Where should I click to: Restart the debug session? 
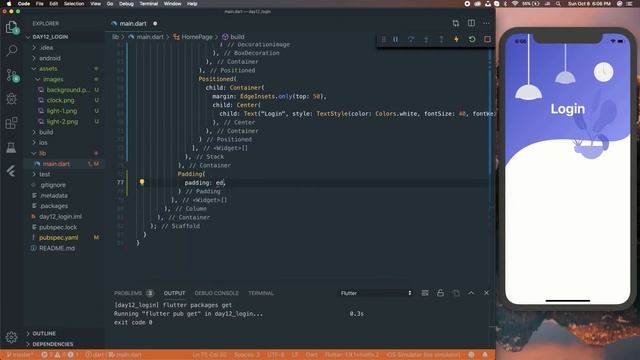tap(472, 39)
